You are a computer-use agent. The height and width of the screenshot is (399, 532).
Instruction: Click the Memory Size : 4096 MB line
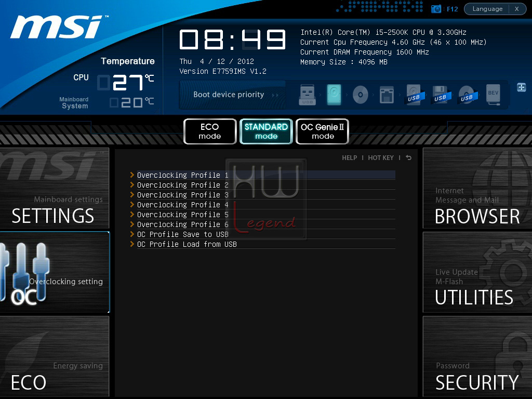(x=344, y=62)
